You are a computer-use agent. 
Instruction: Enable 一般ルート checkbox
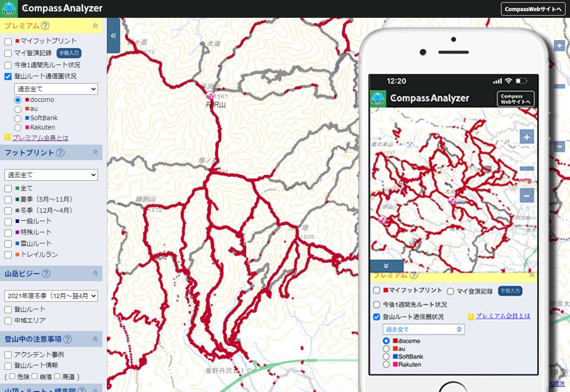[x=8, y=222]
